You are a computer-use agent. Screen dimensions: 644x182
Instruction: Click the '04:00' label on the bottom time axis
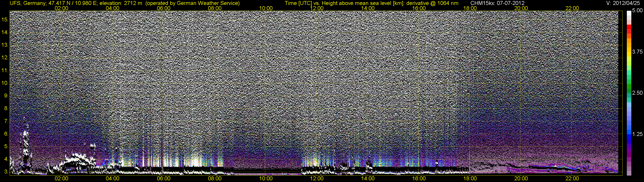point(112,179)
